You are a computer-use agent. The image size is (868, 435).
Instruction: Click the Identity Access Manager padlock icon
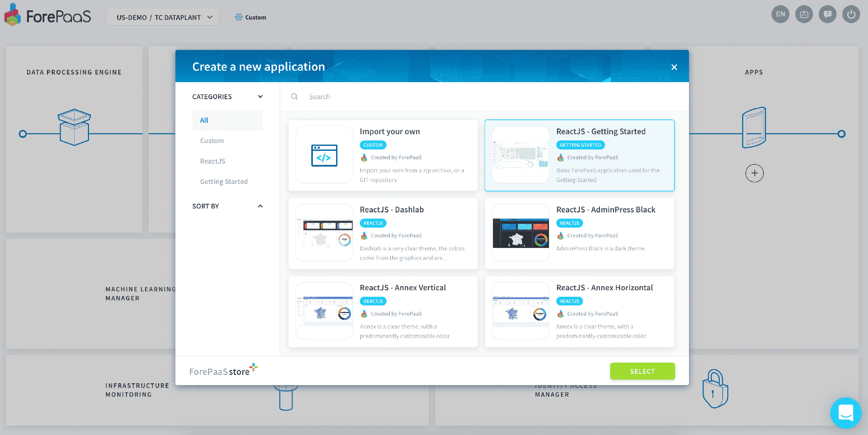point(715,389)
